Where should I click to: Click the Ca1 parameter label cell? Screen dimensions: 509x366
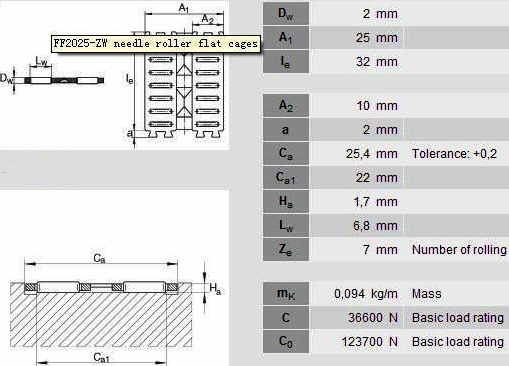coord(286,178)
